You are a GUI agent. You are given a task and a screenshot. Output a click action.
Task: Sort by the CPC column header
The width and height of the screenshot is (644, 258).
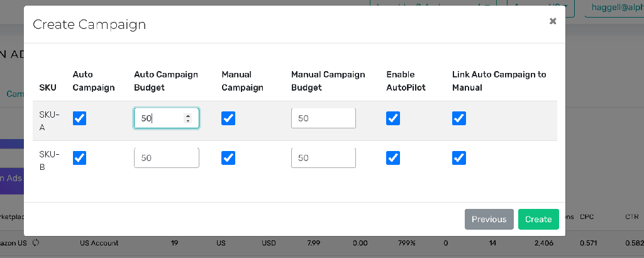click(587, 216)
